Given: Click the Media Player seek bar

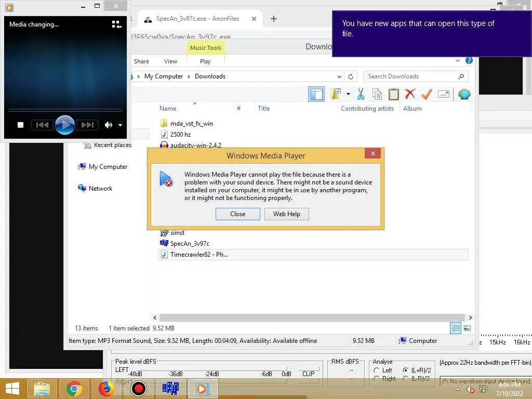Looking at the screenshot, I should (x=65, y=110).
